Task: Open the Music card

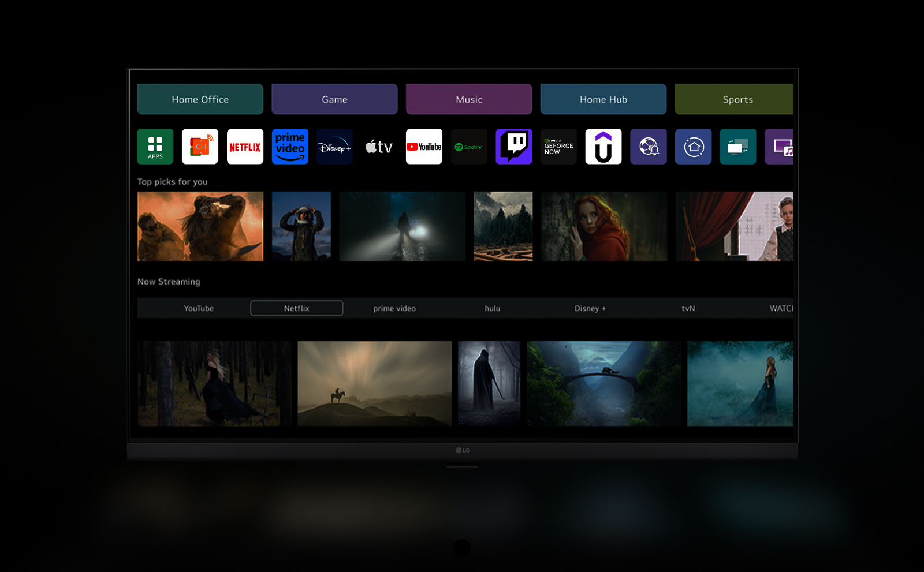Action: tap(469, 99)
